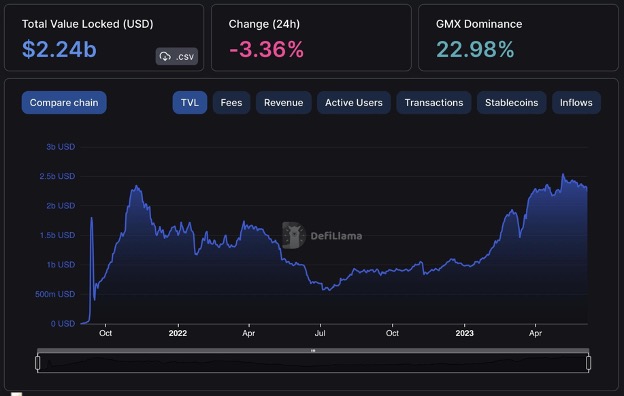This screenshot has height=396, width=624.
Task: Click the 22.98% GMX Dominance value
Action: (x=475, y=50)
